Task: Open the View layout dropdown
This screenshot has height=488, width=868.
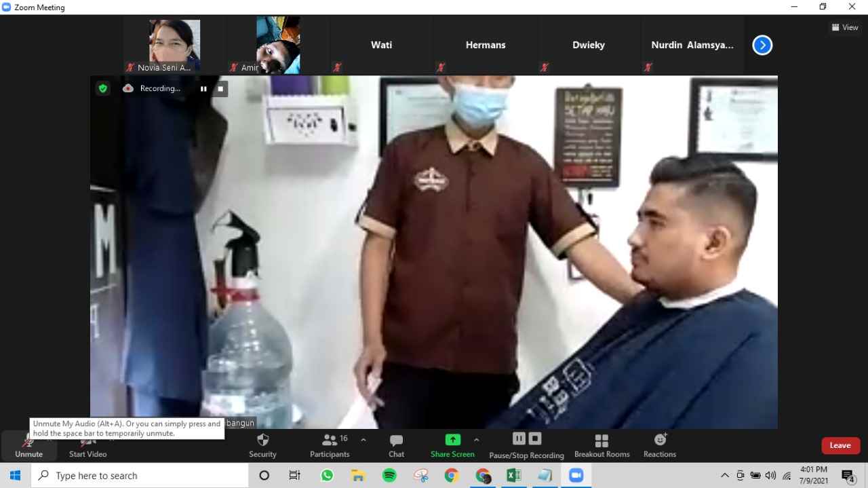Action: [x=845, y=27]
